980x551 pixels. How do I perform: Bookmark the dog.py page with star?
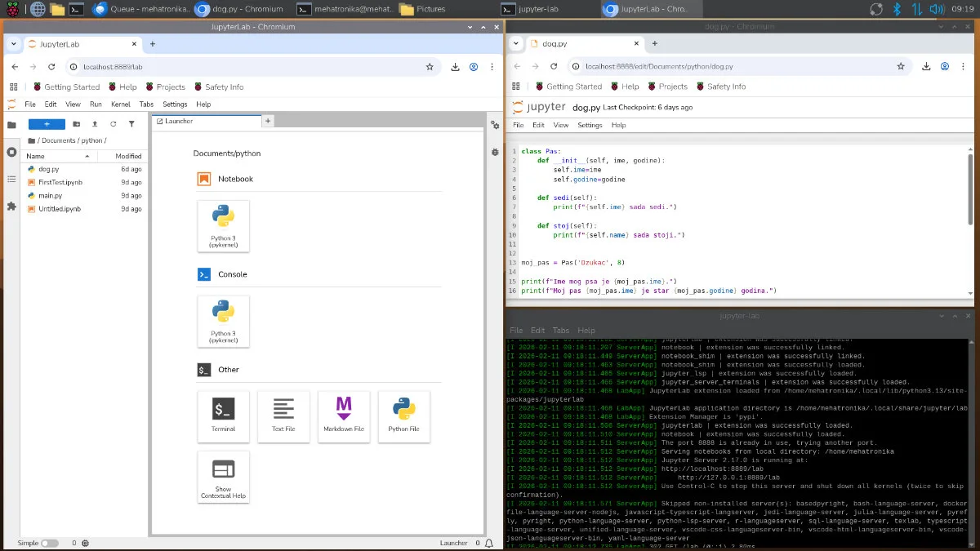click(x=902, y=67)
